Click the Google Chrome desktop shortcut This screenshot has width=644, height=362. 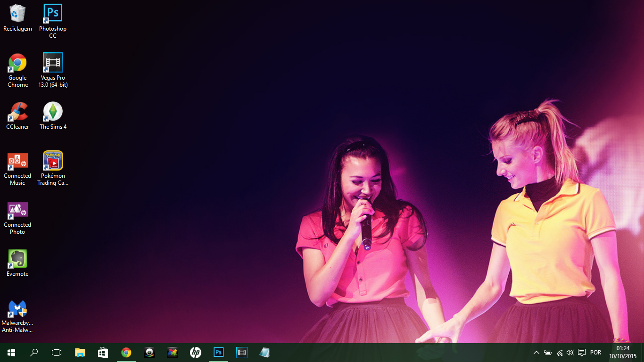pos(17,63)
